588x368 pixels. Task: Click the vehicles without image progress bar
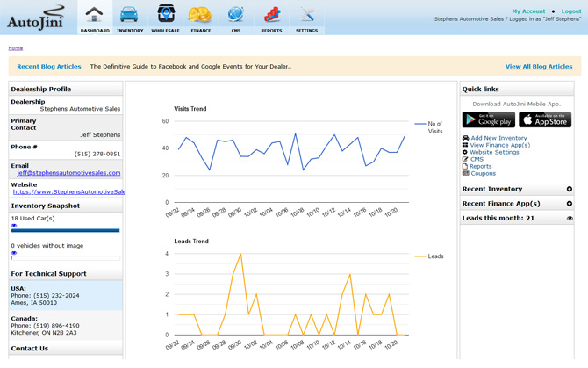pos(65,258)
